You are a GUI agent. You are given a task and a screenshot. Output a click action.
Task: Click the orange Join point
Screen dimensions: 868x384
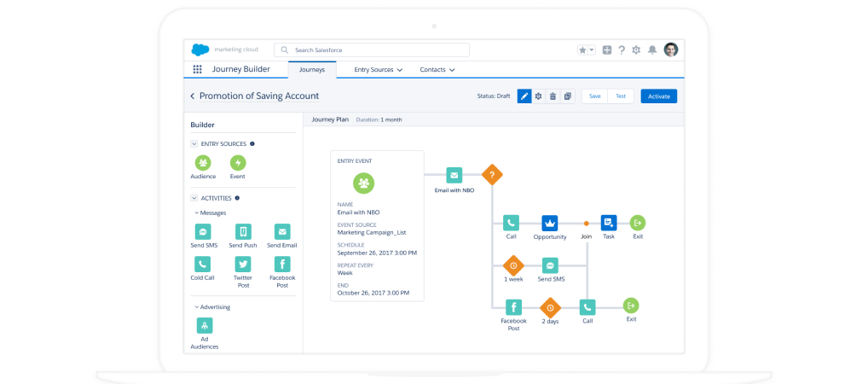click(587, 224)
